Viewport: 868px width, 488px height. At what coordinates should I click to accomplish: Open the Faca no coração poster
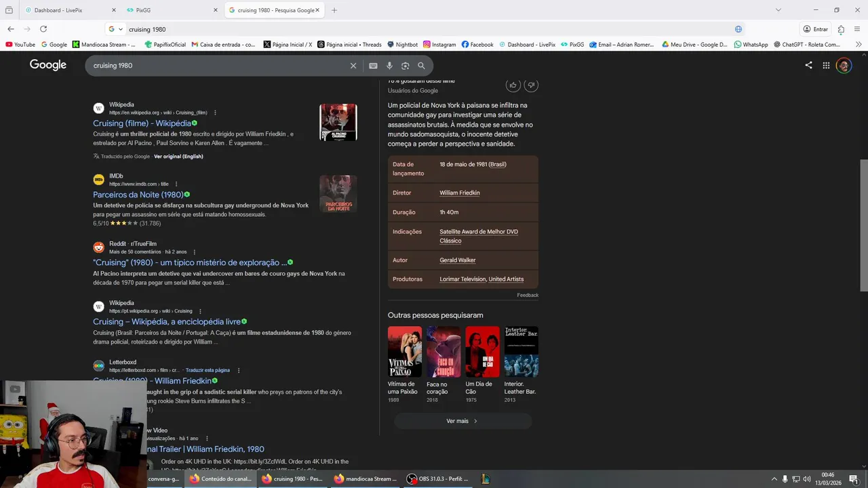pos(443,352)
